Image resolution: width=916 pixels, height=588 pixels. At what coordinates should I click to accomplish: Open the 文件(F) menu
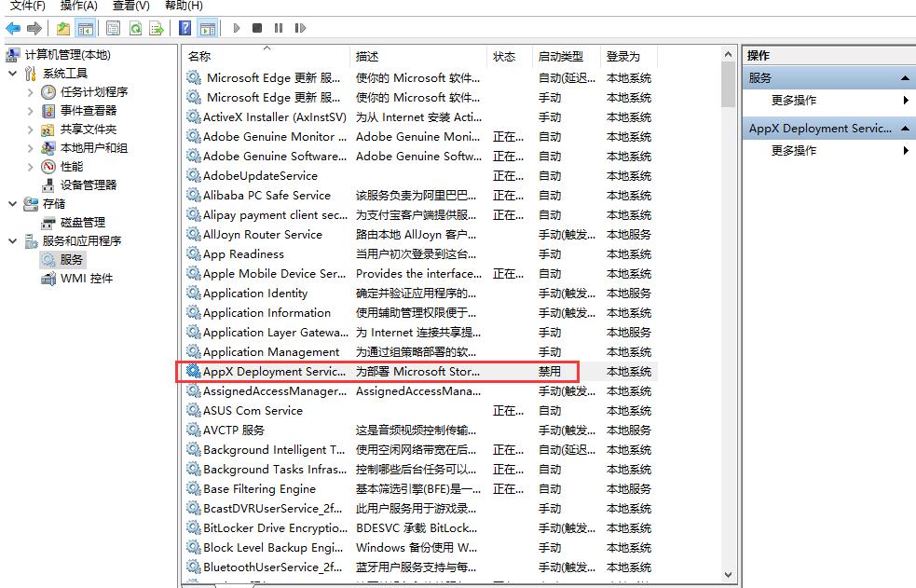(x=27, y=6)
